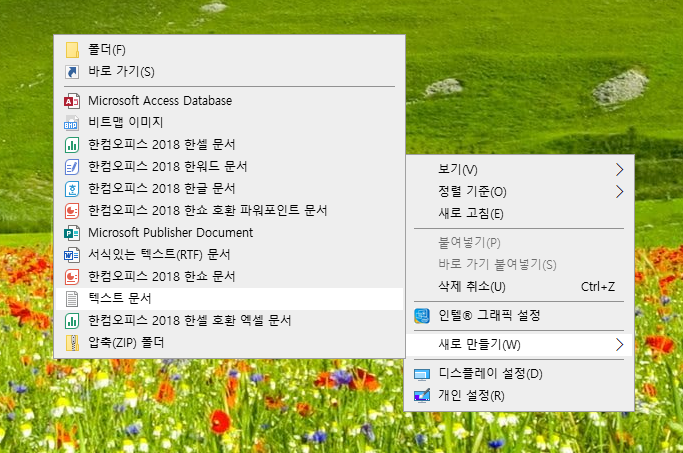
Task: Click the Publisher icon for Microsoft Publisher Document
Action: pyautogui.click(x=72, y=233)
